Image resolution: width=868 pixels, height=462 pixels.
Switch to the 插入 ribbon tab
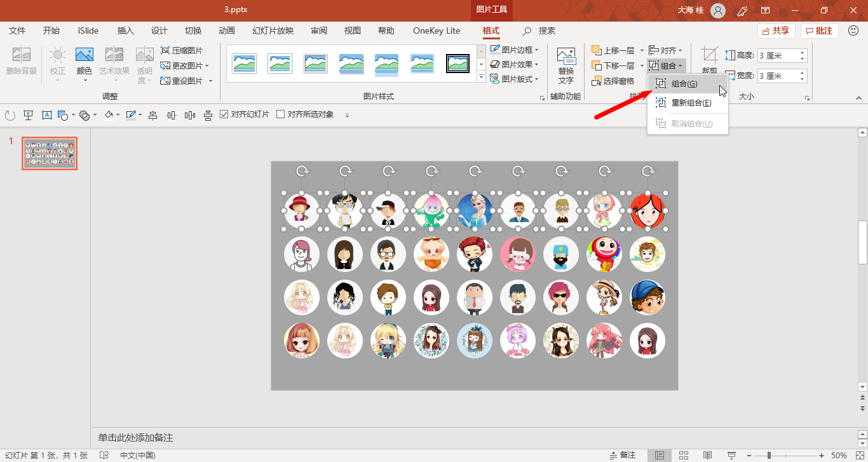click(126, 31)
